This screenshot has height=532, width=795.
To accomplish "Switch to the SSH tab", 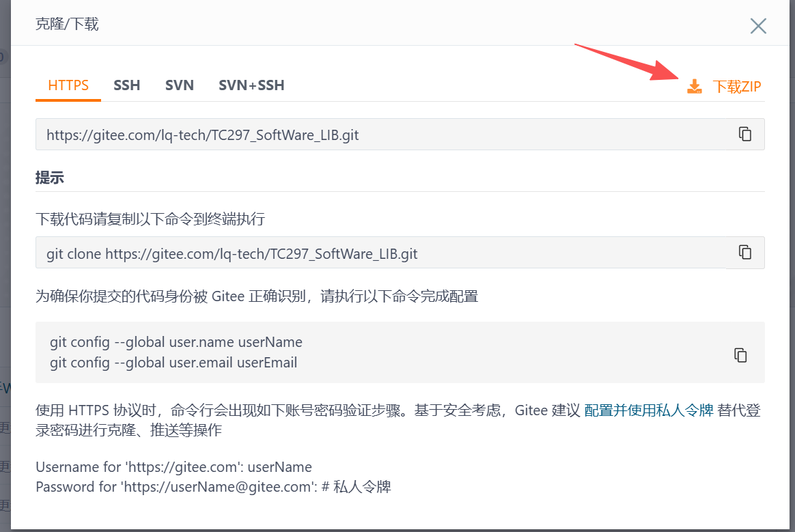I will click(127, 85).
